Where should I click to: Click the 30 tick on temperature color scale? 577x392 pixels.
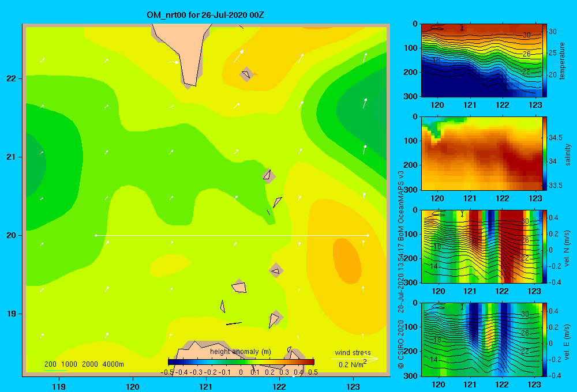click(553, 32)
